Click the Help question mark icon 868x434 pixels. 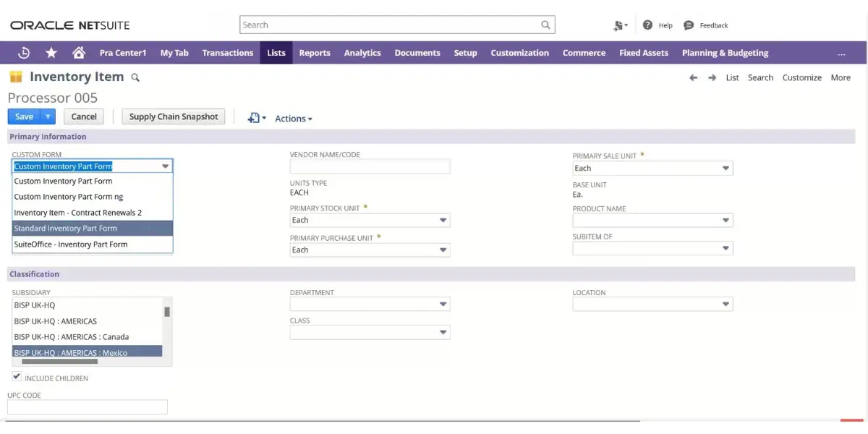647,25
